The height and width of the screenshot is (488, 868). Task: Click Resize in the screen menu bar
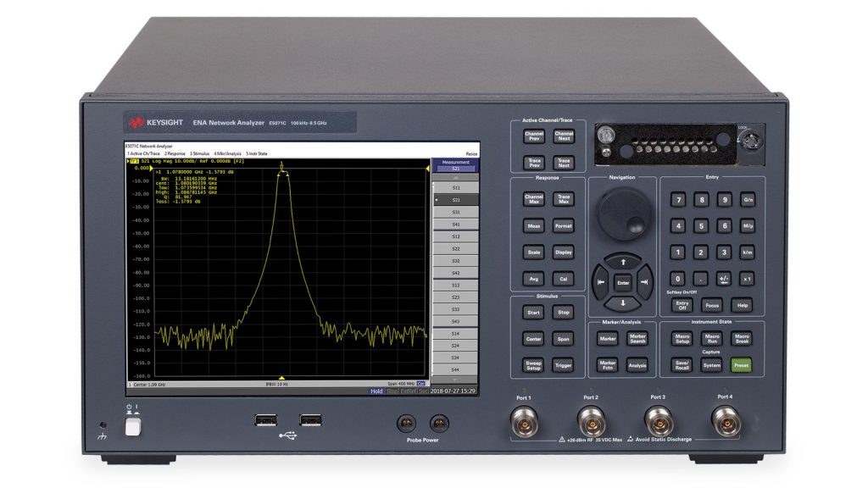[471, 154]
